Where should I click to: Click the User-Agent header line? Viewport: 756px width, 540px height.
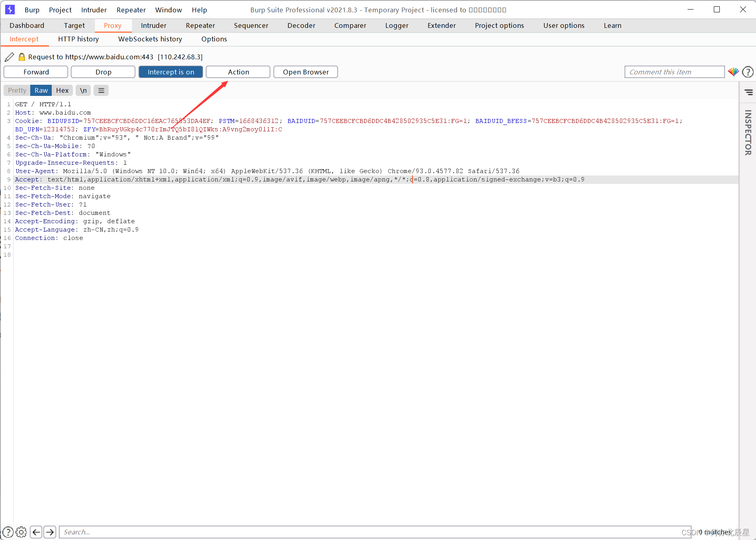pos(267,171)
